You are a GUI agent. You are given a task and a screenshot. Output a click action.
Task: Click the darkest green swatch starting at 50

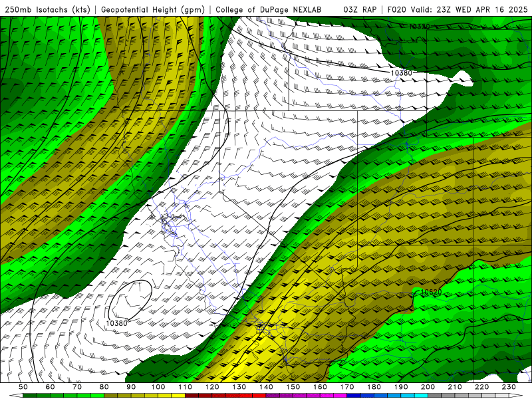pos(30,396)
